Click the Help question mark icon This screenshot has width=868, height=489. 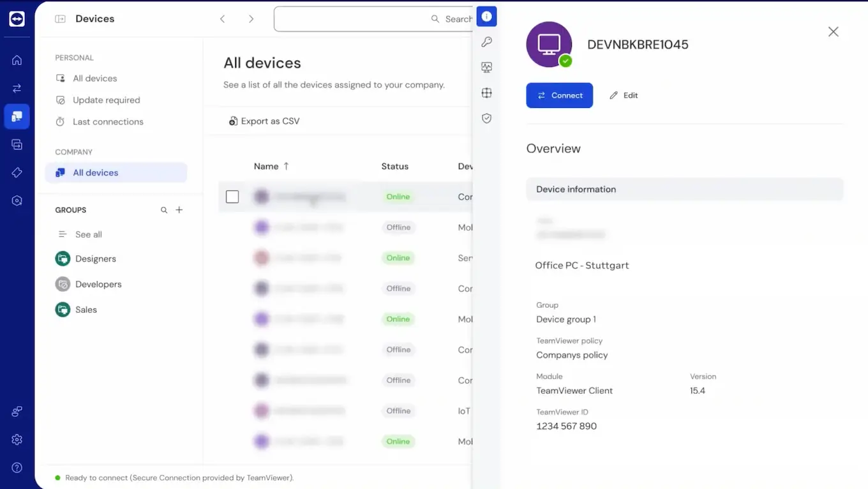click(x=16, y=467)
